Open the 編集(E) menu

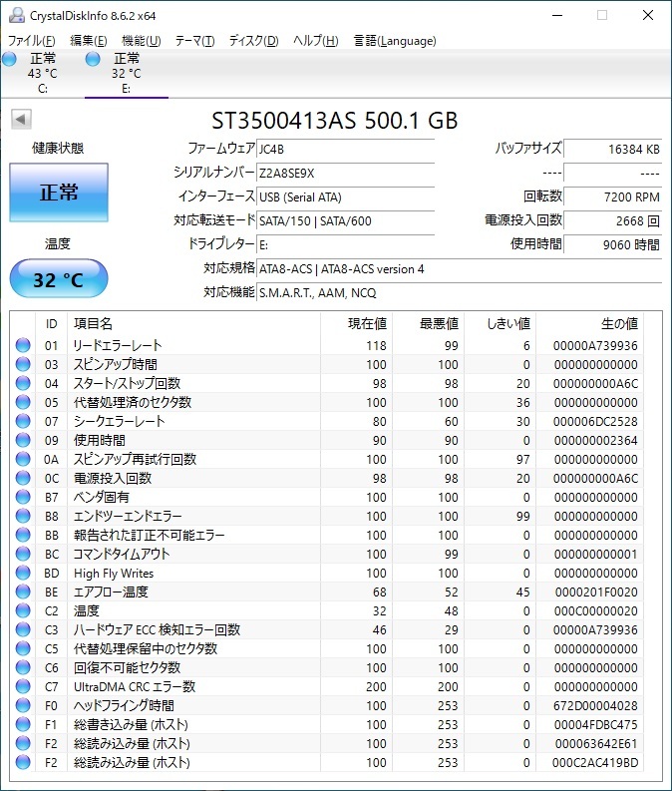[x=88, y=40]
